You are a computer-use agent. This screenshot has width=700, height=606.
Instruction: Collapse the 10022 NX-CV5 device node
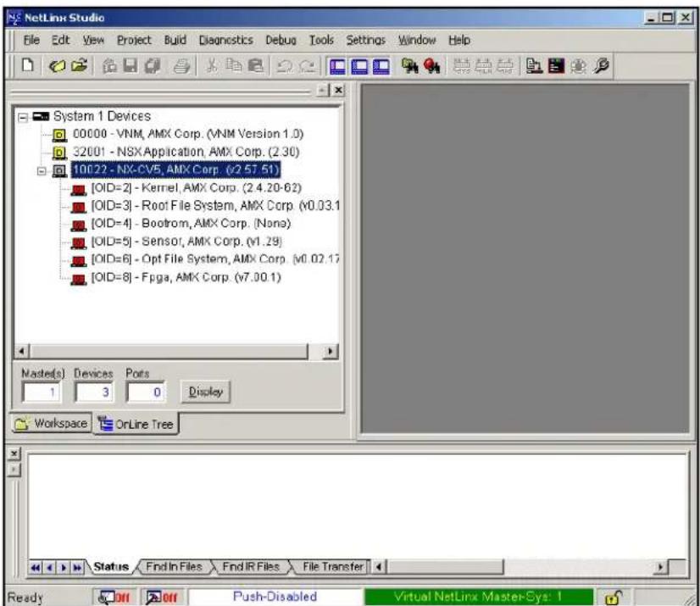42,170
